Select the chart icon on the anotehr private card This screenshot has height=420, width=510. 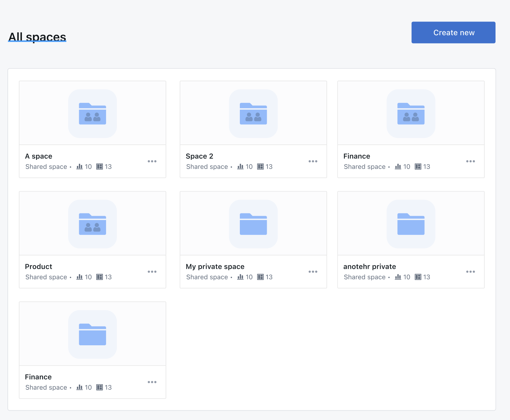pyautogui.click(x=397, y=277)
